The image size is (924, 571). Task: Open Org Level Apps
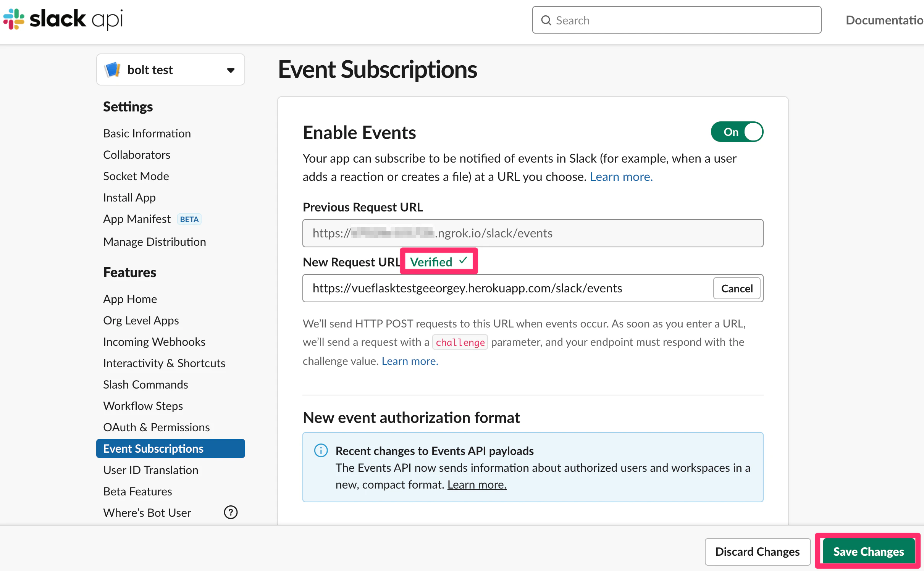click(x=141, y=320)
